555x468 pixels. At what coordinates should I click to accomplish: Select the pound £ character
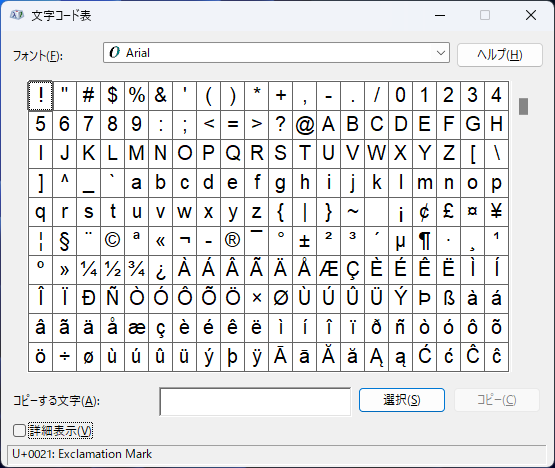pos(448,212)
